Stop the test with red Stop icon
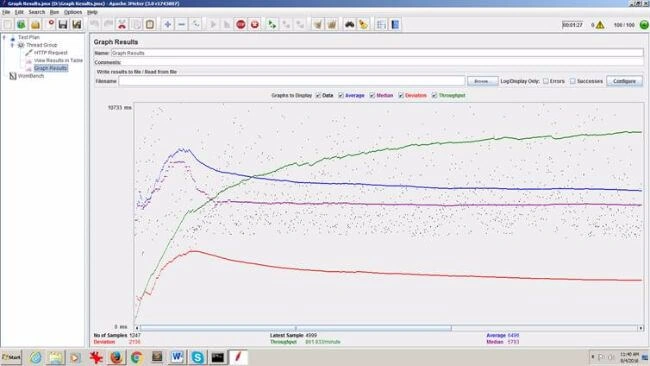 tap(241, 24)
